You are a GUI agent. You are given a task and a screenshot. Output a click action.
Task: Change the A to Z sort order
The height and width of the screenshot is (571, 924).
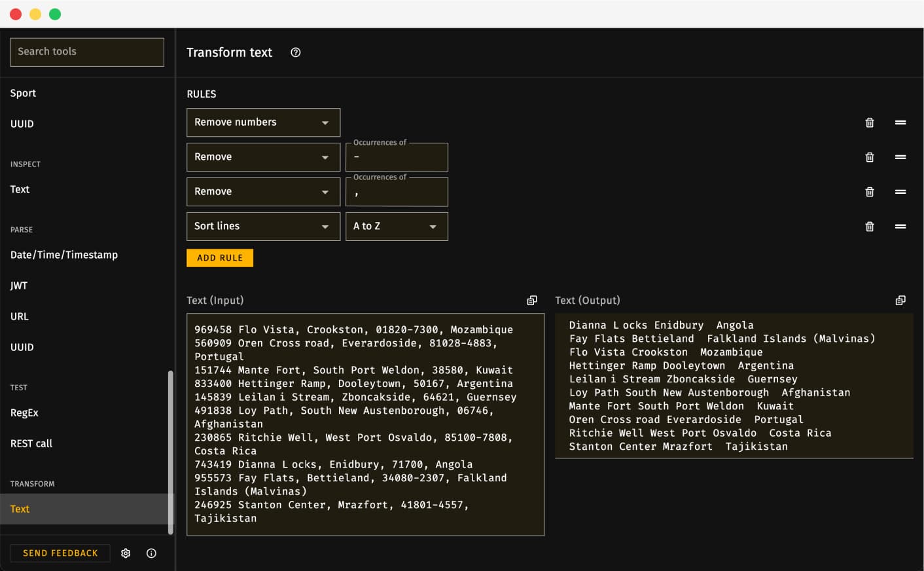tap(397, 227)
